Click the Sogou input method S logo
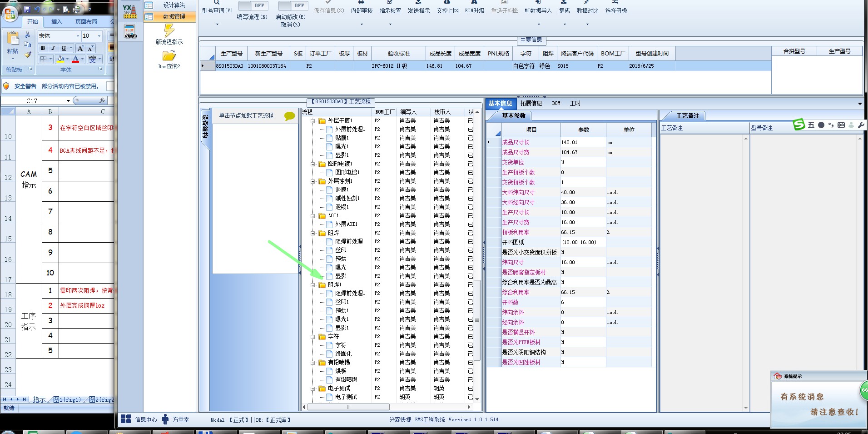Screen dimensions: 868x434 coord(799,125)
